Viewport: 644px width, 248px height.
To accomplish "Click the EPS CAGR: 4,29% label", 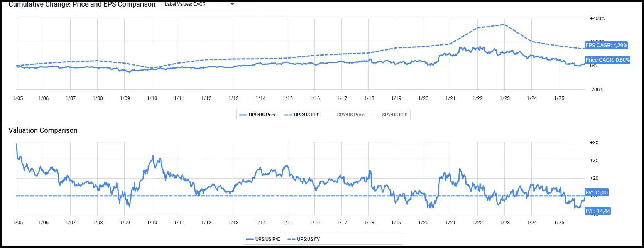I will (x=606, y=45).
